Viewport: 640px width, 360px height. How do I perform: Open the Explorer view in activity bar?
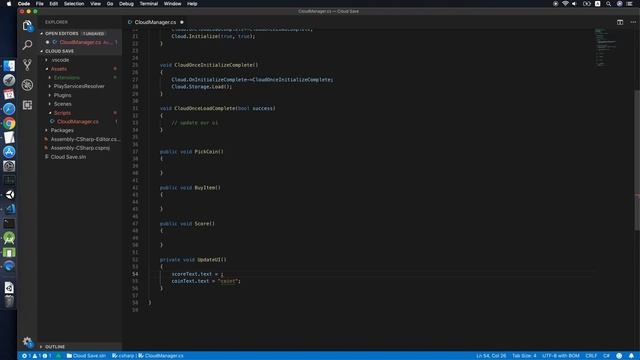point(27,25)
